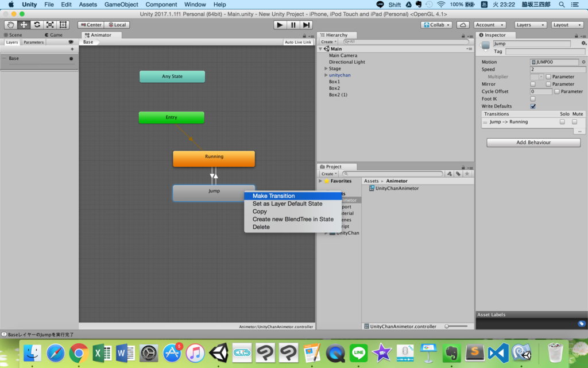This screenshot has height=368, width=588.
Task: Open the Layers dropdown
Action: (530, 25)
